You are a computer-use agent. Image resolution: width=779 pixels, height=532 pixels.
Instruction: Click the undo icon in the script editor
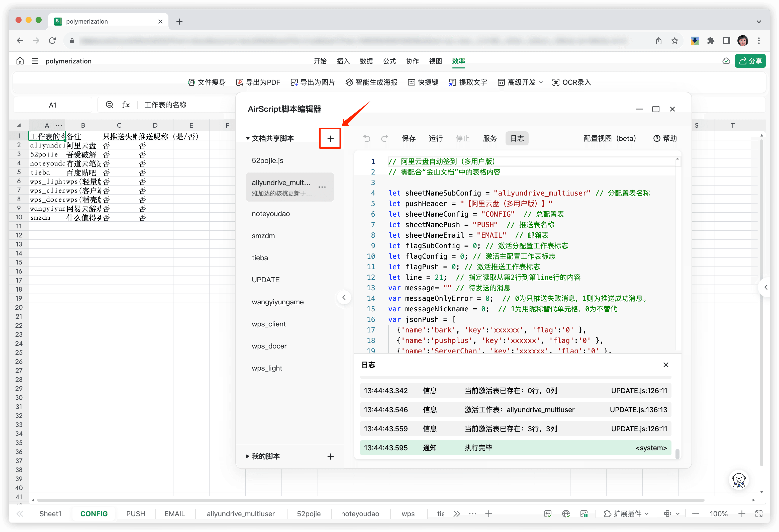(367, 138)
